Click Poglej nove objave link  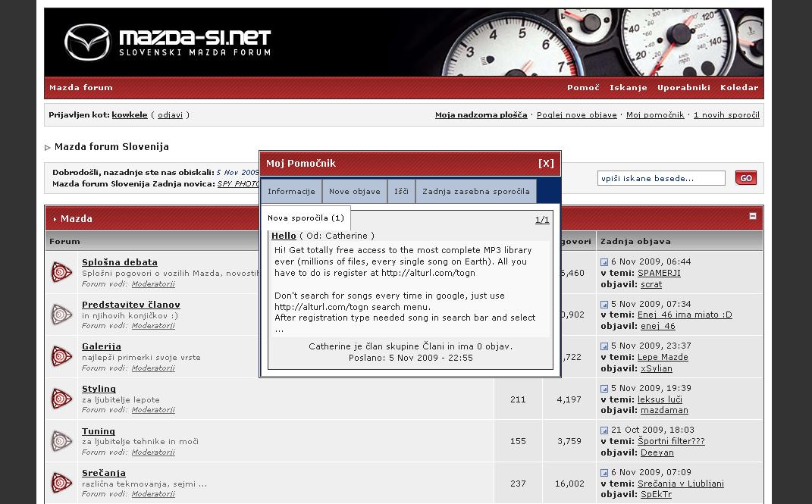coord(576,115)
